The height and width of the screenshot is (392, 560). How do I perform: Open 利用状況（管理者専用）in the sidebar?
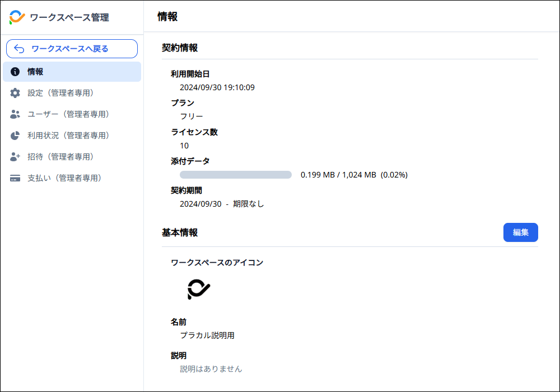[68, 136]
